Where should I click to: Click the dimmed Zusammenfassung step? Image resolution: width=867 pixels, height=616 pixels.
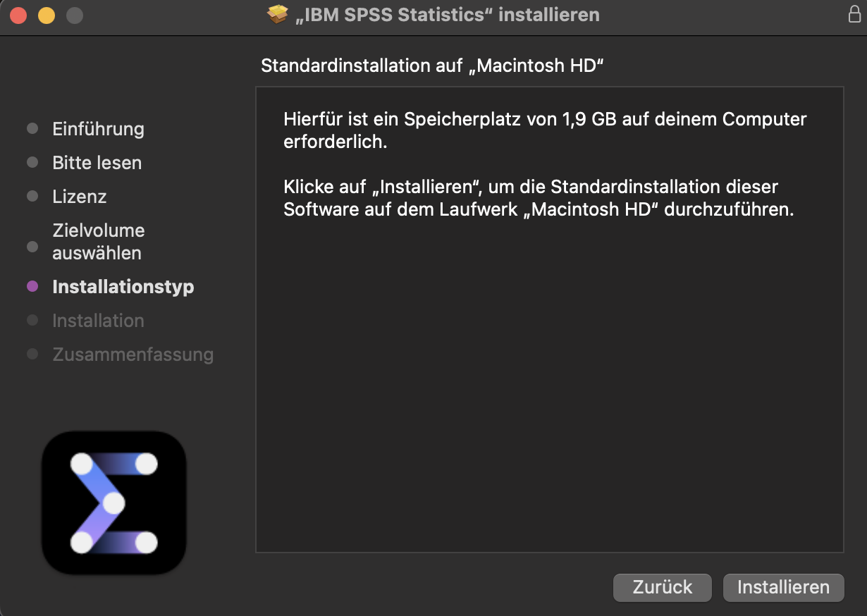[x=133, y=355]
